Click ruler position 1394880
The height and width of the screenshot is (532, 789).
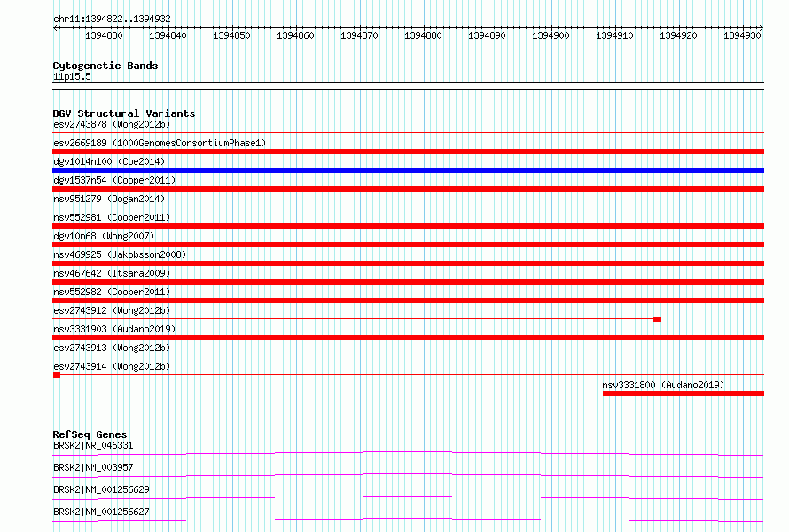point(423,35)
